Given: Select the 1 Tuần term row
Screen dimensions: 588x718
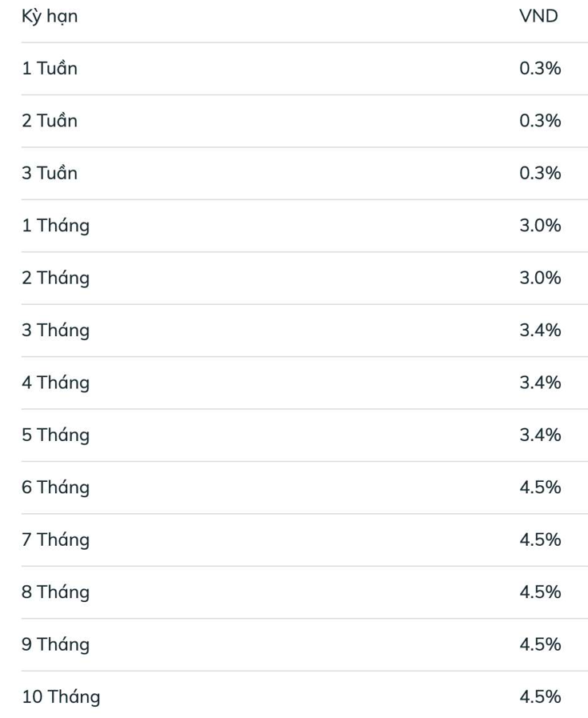Looking at the screenshot, I should [50, 69].
